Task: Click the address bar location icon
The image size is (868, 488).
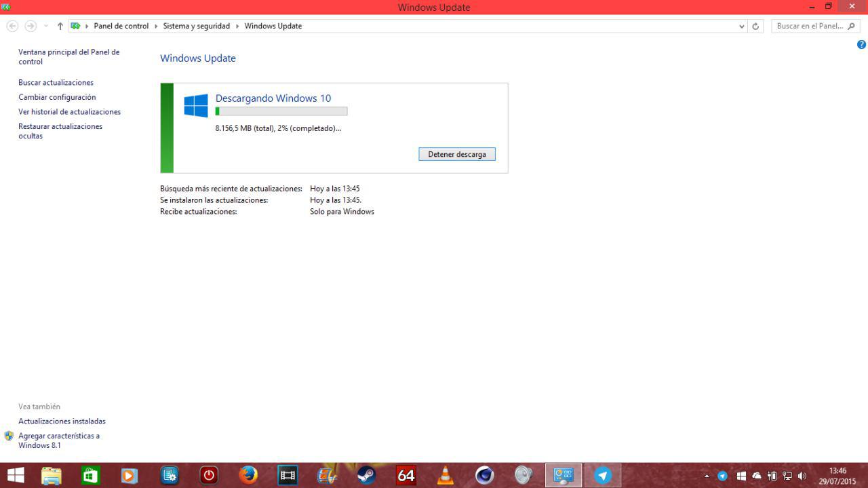Action: pos(76,26)
